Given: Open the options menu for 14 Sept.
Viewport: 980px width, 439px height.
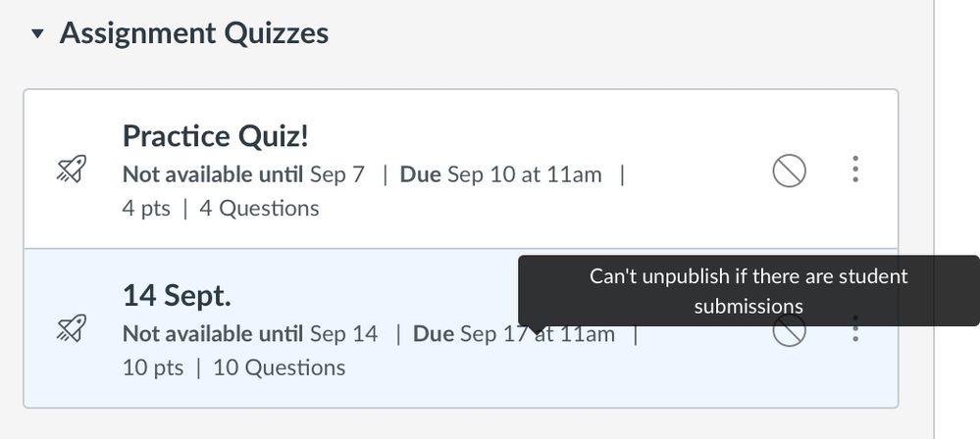Looking at the screenshot, I should (855, 329).
